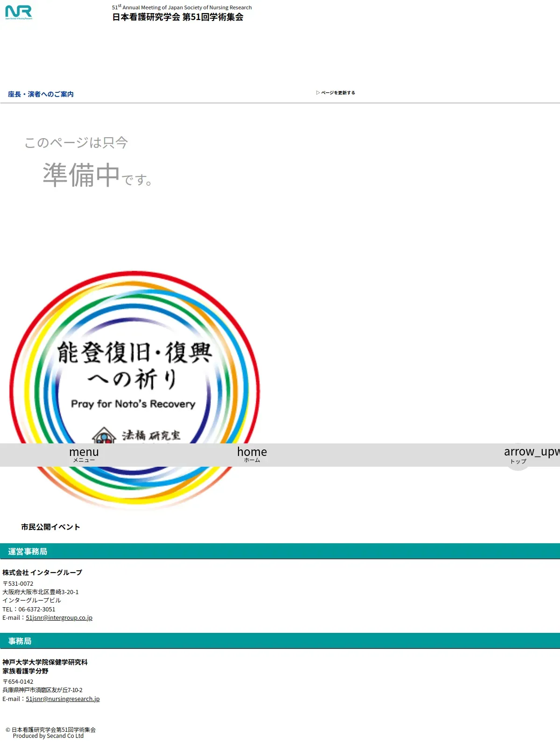Select the 座長・演者へのご案内 heading
This screenshot has width=560, height=743.
point(41,94)
